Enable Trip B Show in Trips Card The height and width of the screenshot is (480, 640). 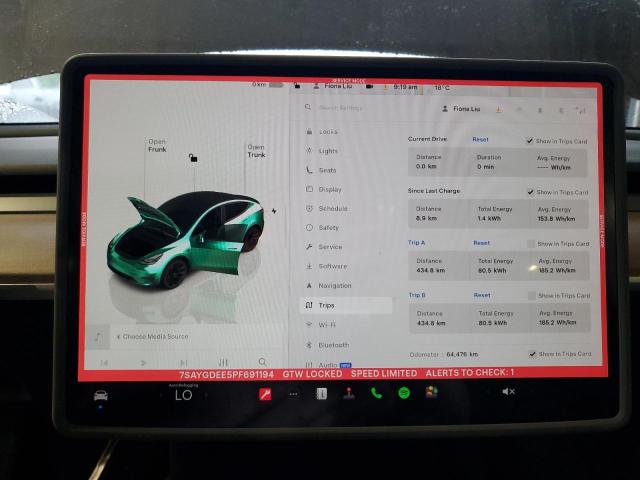point(532,296)
